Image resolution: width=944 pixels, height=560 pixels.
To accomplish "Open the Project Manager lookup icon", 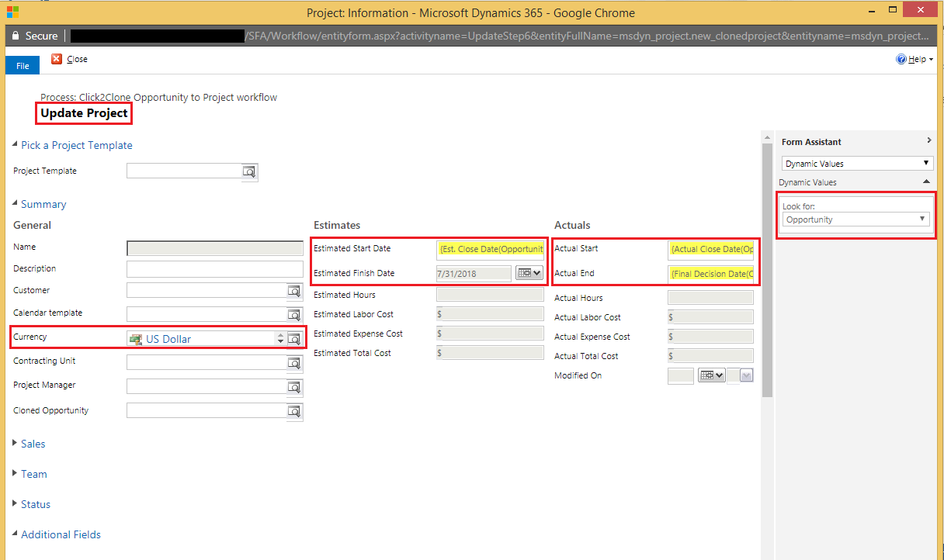I will click(x=294, y=387).
